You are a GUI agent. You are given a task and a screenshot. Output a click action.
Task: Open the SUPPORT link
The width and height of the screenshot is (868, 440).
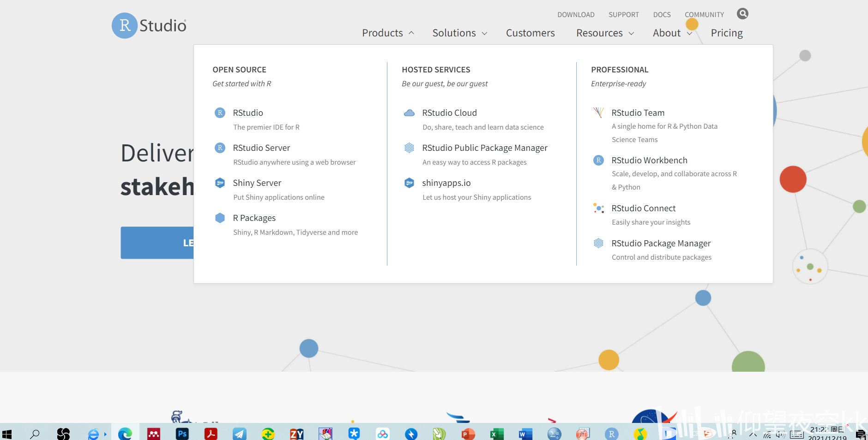point(624,15)
